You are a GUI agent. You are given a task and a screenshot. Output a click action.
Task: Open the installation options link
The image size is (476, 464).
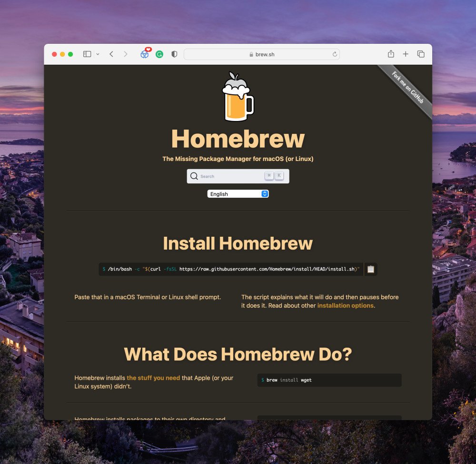[346, 306]
